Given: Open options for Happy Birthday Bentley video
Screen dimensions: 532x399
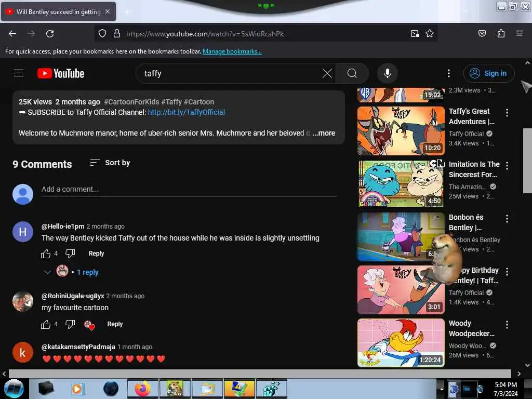Looking at the screenshot, I should (507, 271).
